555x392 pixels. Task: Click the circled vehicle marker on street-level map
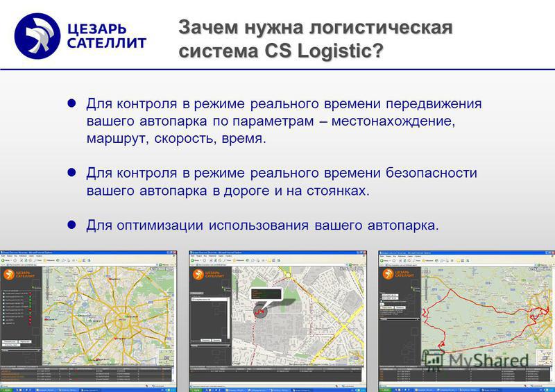pyautogui.click(x=260, y=312)
